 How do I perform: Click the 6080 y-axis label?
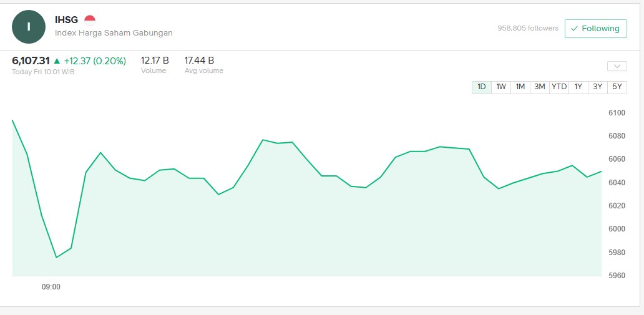click(x=617, y=136)
